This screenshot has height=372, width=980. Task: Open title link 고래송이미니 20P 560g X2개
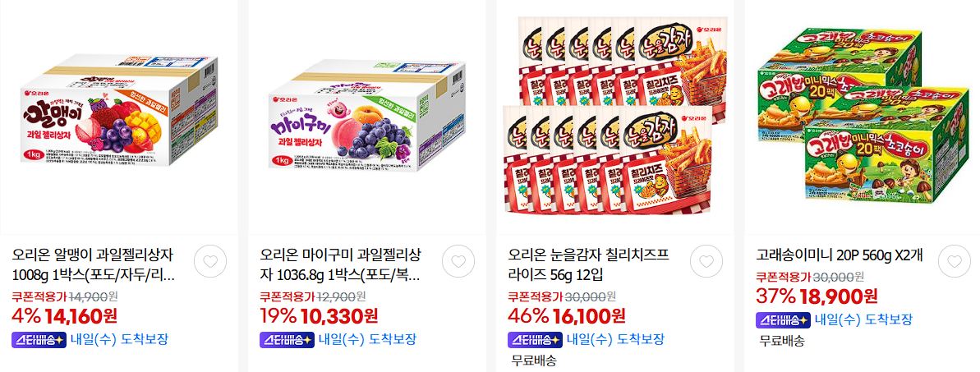[x=840, y=255]
